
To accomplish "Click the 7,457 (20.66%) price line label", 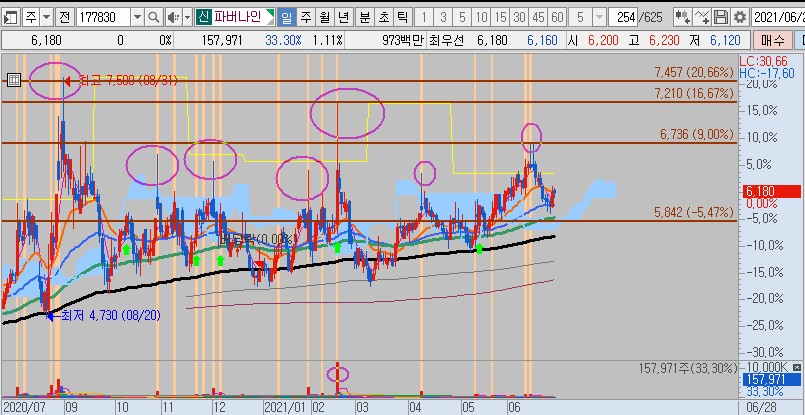I will pyautogui.click(x=694, y=72).
